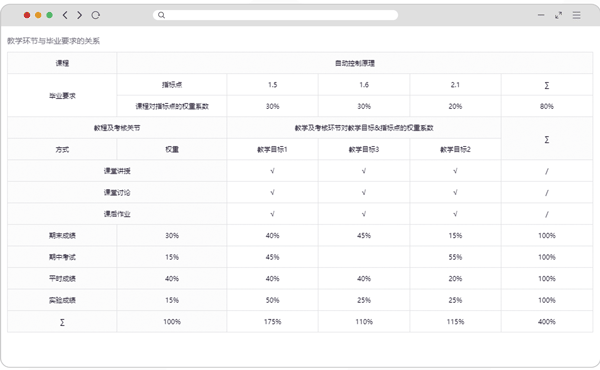Reload the page with refresh icon
Viewport: 600px width, 370px height.
click(x=96, y=15)
